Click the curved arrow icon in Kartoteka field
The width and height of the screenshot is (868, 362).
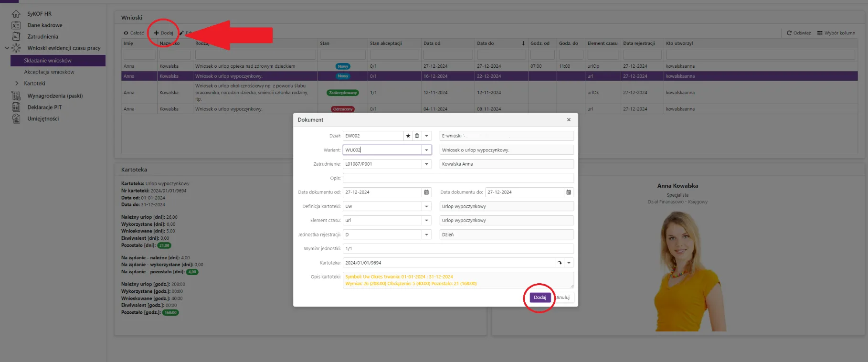pyautogui.click(x=560, y=263)
